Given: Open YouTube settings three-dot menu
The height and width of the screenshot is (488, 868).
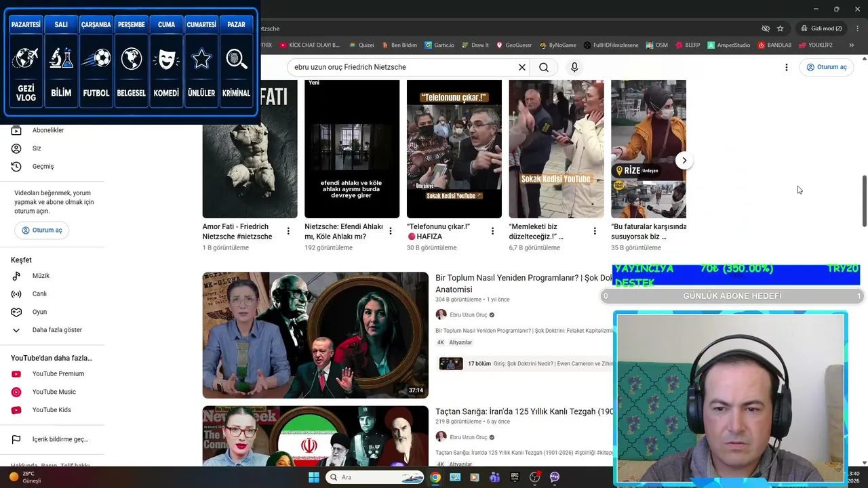Looking at the screenshot, I should tap(787, 67).
